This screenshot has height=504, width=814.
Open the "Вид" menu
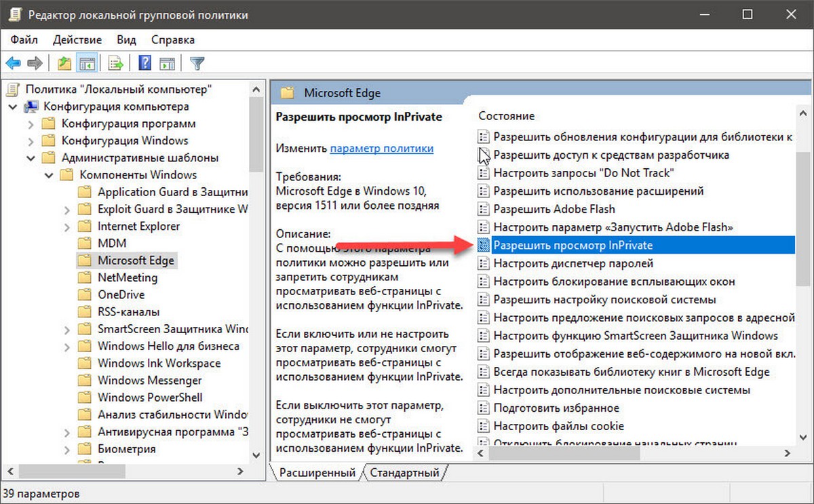point(126,40)
